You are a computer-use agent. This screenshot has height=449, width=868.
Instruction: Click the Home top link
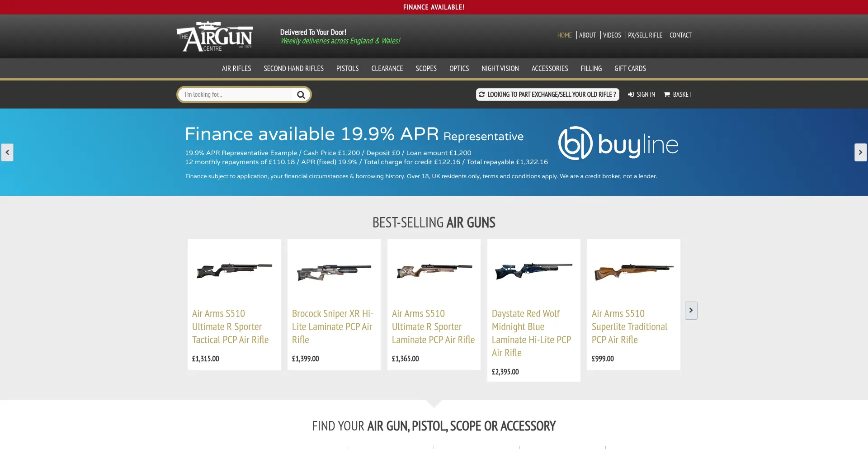pos(565,35)
